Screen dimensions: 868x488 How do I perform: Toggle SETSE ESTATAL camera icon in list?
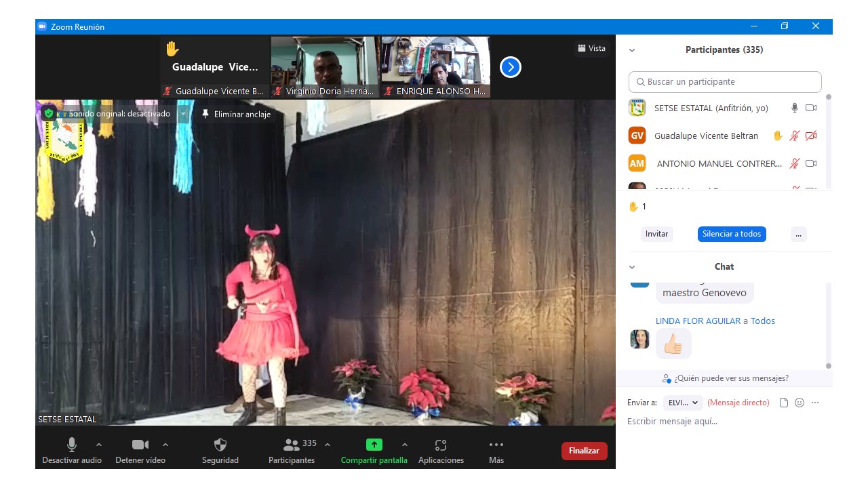(x=811, y=108)
